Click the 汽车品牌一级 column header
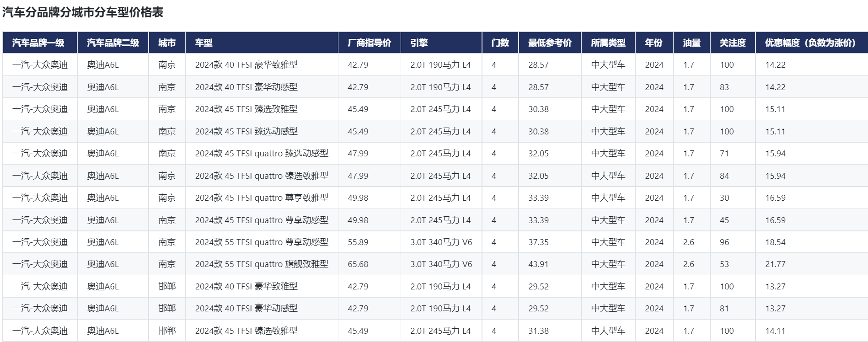This screenshot has width=868, height=342. 40,43
